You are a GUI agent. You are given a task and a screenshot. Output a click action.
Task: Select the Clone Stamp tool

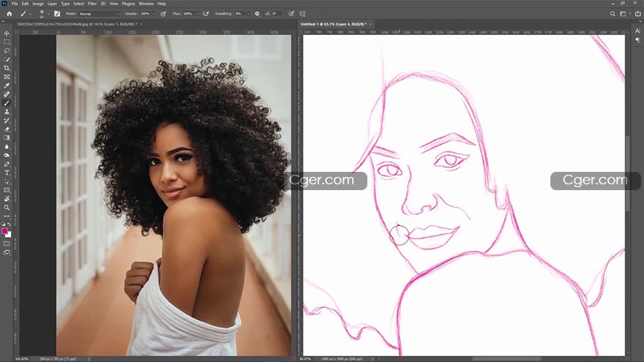pos(7,112)
